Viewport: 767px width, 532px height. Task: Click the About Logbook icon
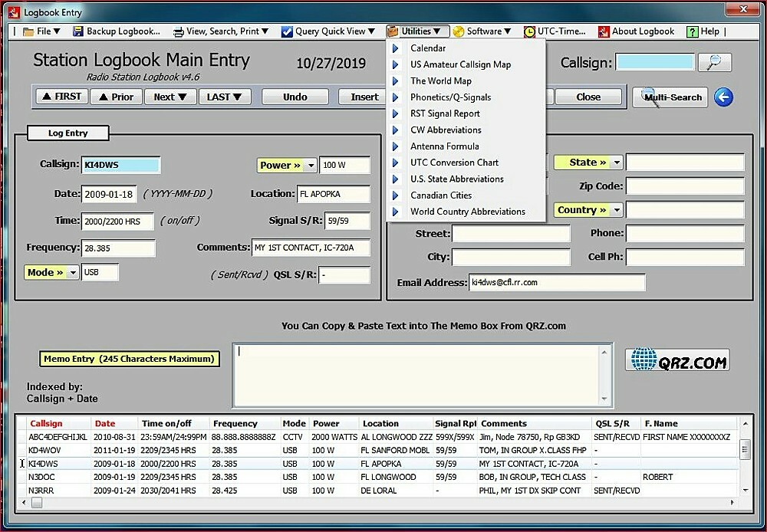point(605,31)
